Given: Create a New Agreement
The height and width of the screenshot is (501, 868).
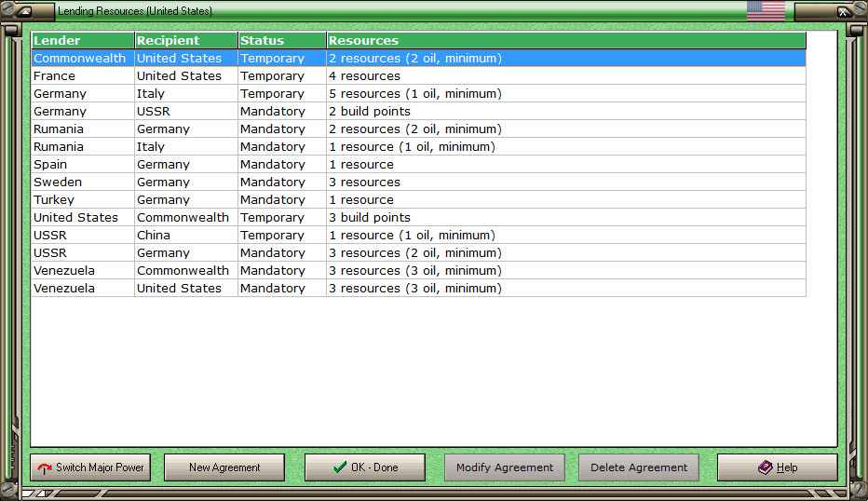Looking at the screenshot, I should [224, 467].
